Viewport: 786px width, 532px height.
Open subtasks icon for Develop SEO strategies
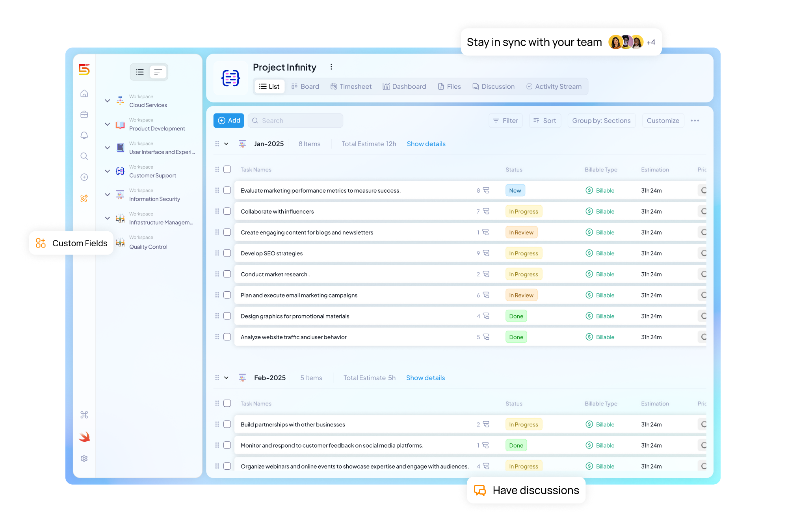click(486, 253)
